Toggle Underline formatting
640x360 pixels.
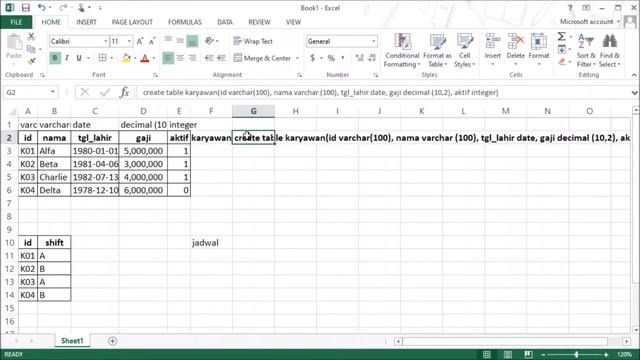click(79, 58)
